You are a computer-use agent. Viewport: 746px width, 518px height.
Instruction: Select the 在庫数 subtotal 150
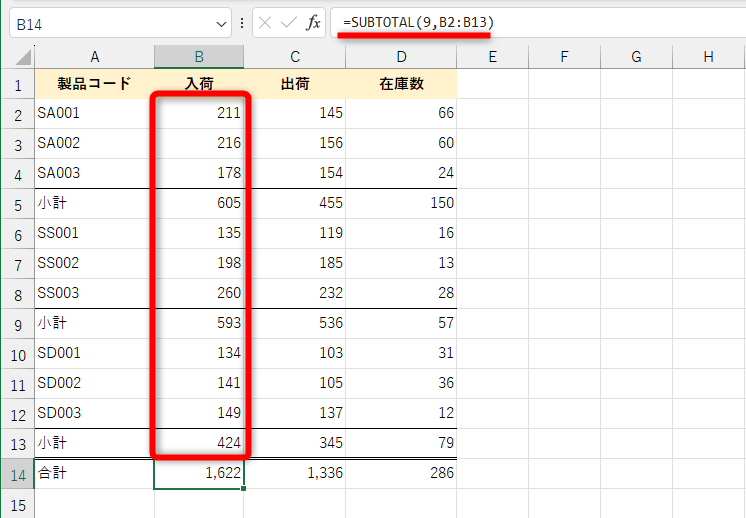coord(401,203)
